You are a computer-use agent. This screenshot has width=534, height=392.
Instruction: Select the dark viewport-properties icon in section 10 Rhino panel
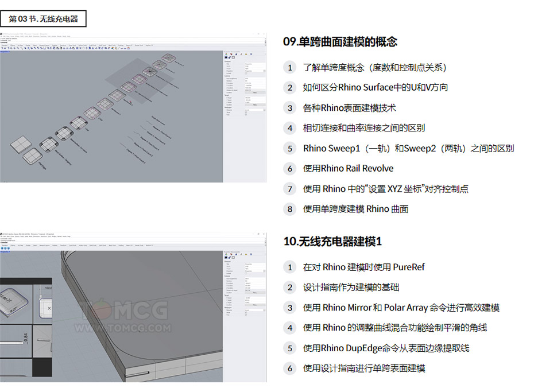pyautogui.click(x=226, y=258)
